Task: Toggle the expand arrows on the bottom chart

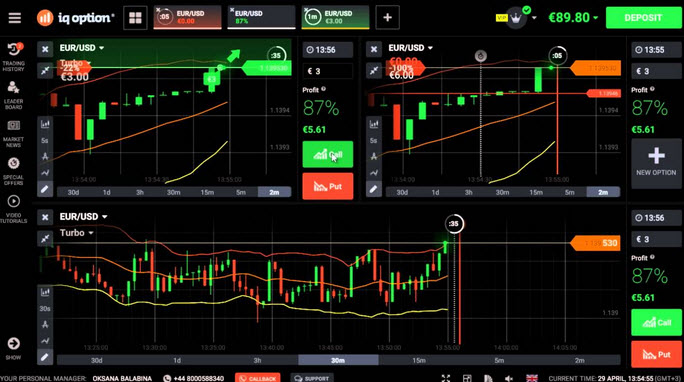Action: 45,238
